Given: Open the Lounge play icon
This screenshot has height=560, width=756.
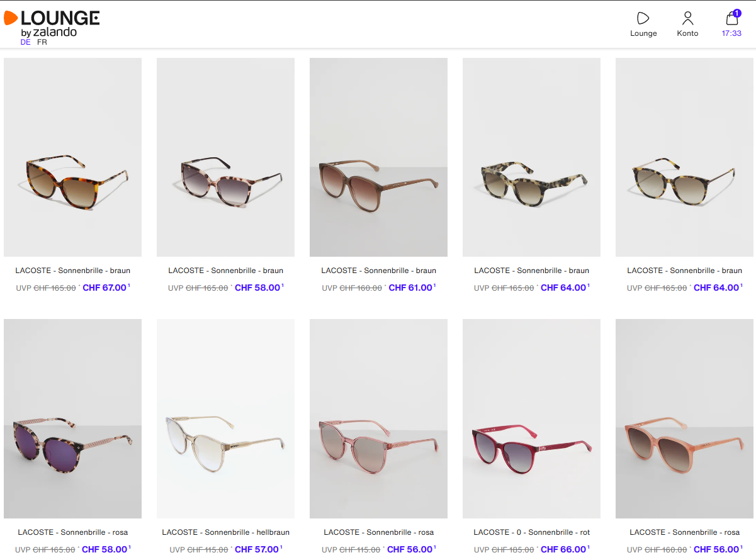Looking at the screenshot, I should 643,19.
